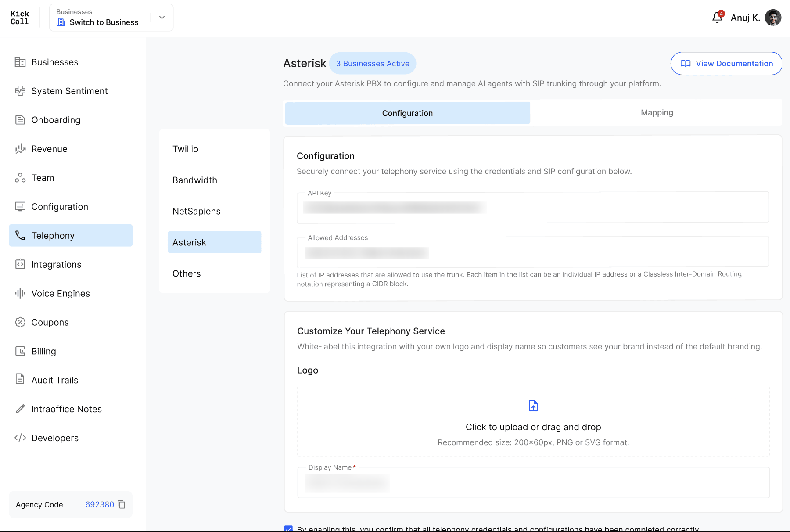Viewport: 790px width, 532px height.
Task: Go to Billing page
Action: tap(71, 351)
